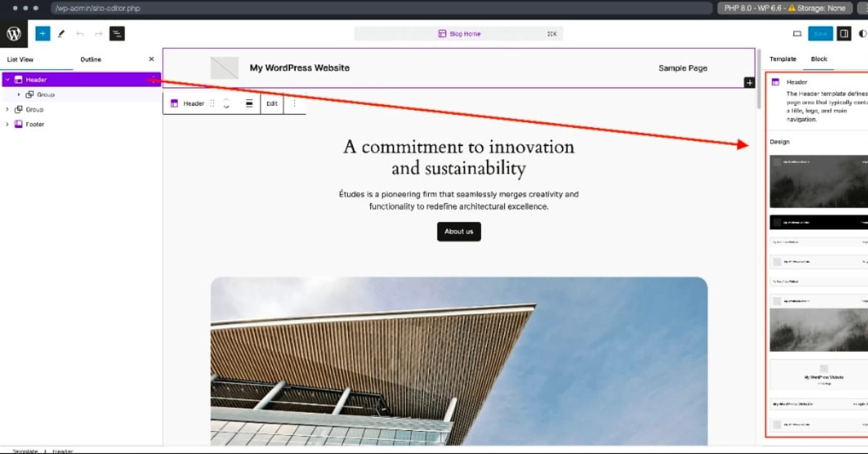Select the pencil Tools icon
The width and height of the screenshot is (868, 454).
pyautogui.click(x=61, y=33)
